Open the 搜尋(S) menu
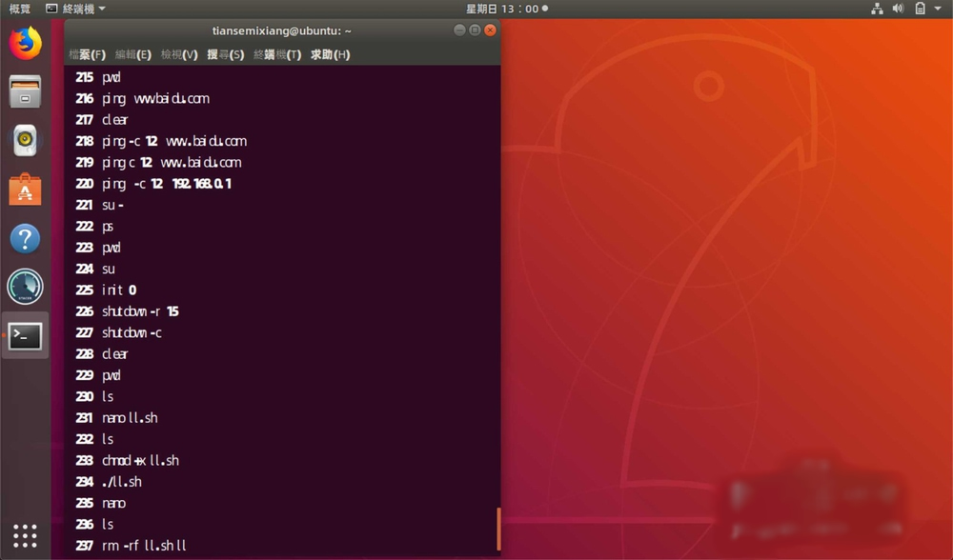The height and width of the screenshot is (560, 953). (226, 54)
